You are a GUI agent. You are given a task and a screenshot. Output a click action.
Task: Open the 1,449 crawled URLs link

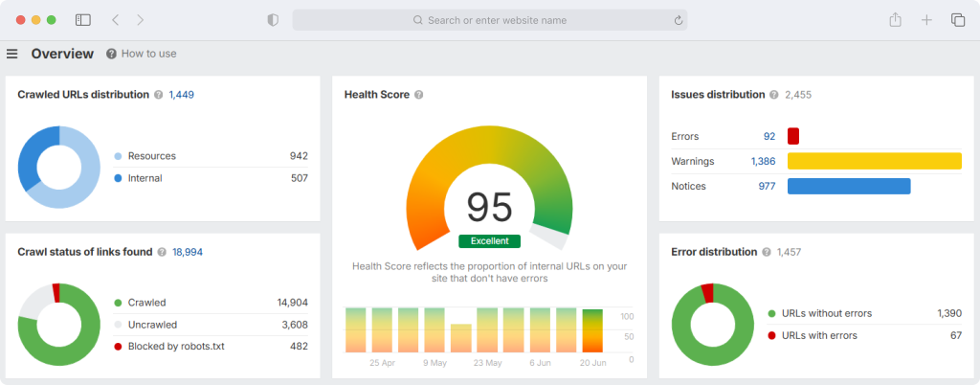point(181,95)
